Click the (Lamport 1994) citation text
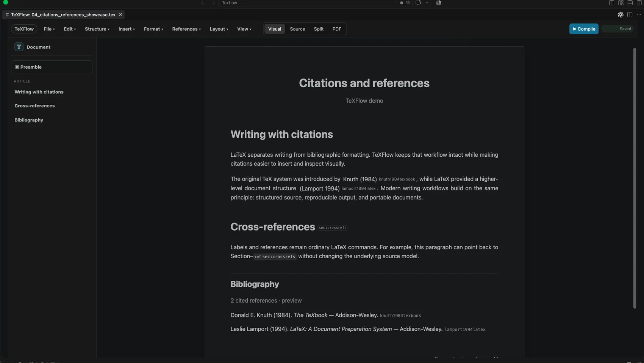 coord(319,189)
